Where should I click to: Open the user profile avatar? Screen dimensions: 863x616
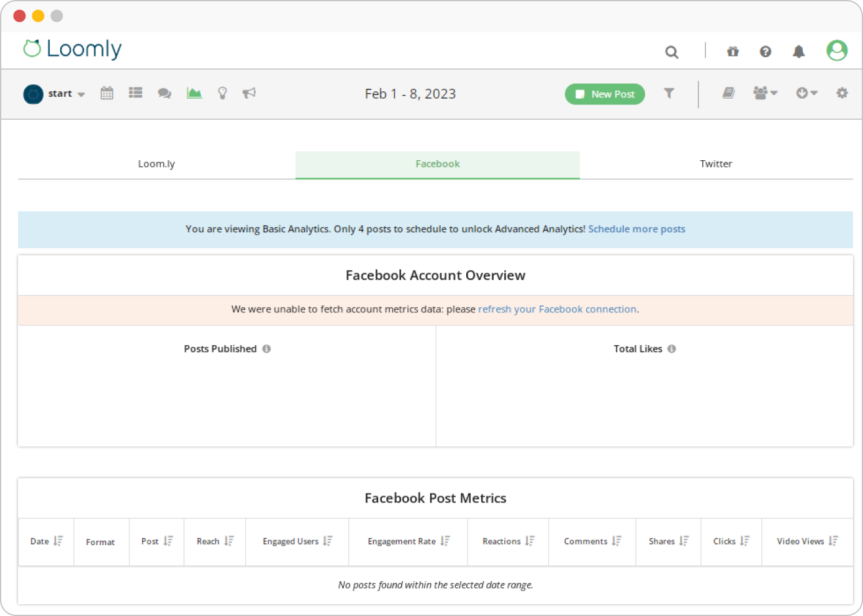click(837, 50)
